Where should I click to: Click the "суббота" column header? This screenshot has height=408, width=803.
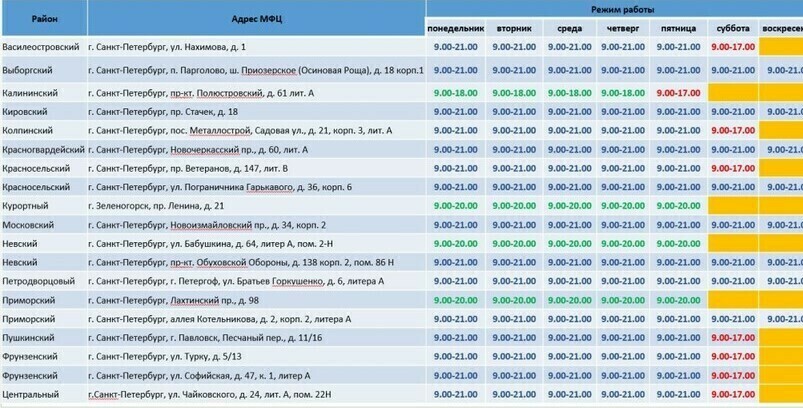tap(733, 28)
